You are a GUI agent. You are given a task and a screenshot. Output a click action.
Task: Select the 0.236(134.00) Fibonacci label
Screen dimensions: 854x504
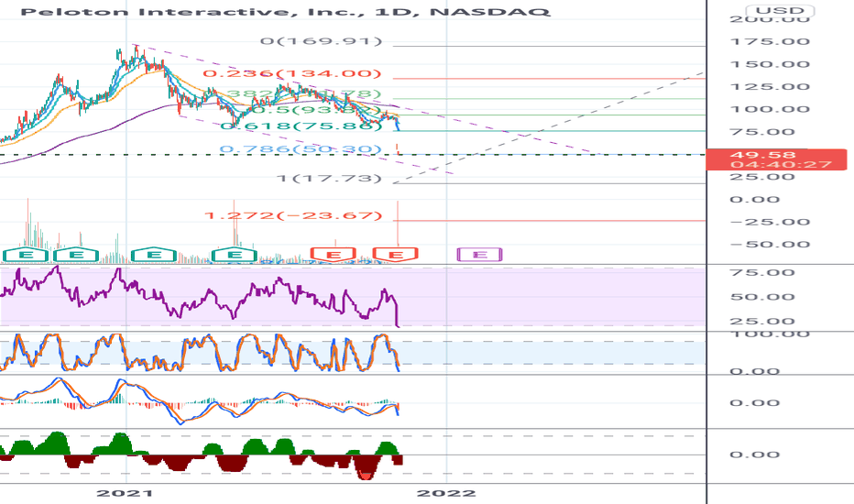(x=292, y=73)
